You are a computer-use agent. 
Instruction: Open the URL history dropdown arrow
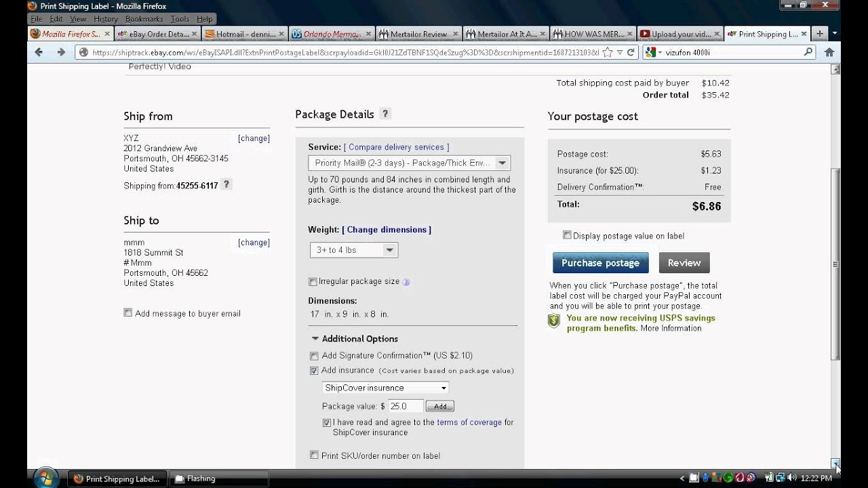click(x=619, y=52)
